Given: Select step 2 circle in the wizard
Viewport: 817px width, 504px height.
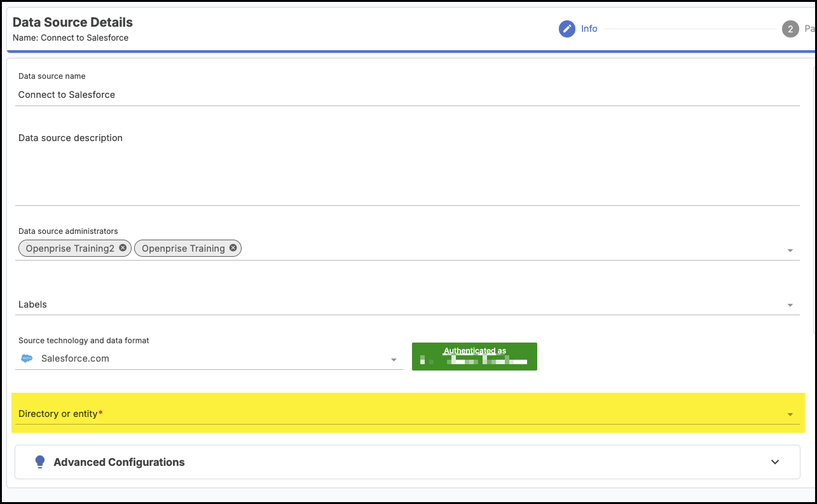Looking at the screenshot, I should click(x=790, y=29).
